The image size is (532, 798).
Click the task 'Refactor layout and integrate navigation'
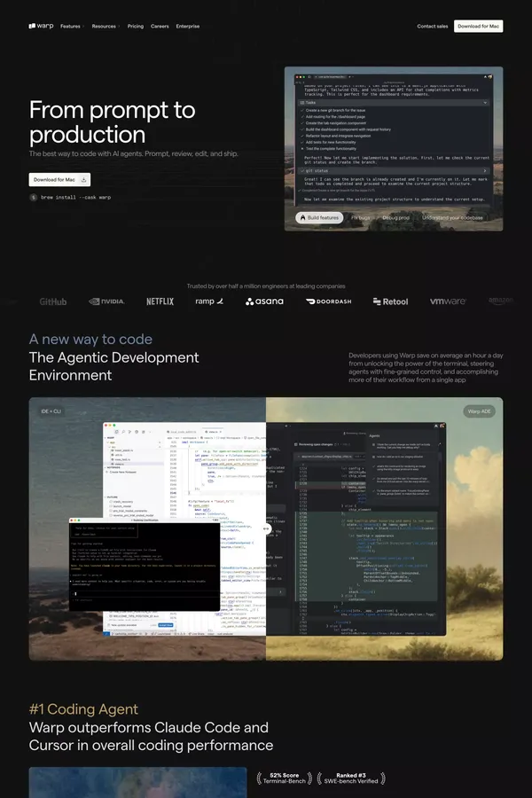pos(338,136)
